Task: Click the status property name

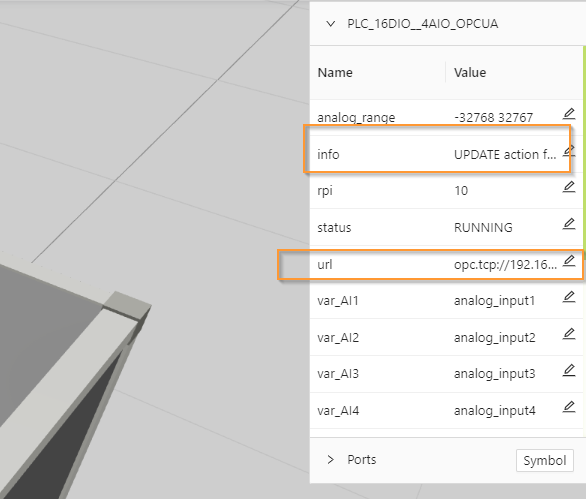Action: 334,228
